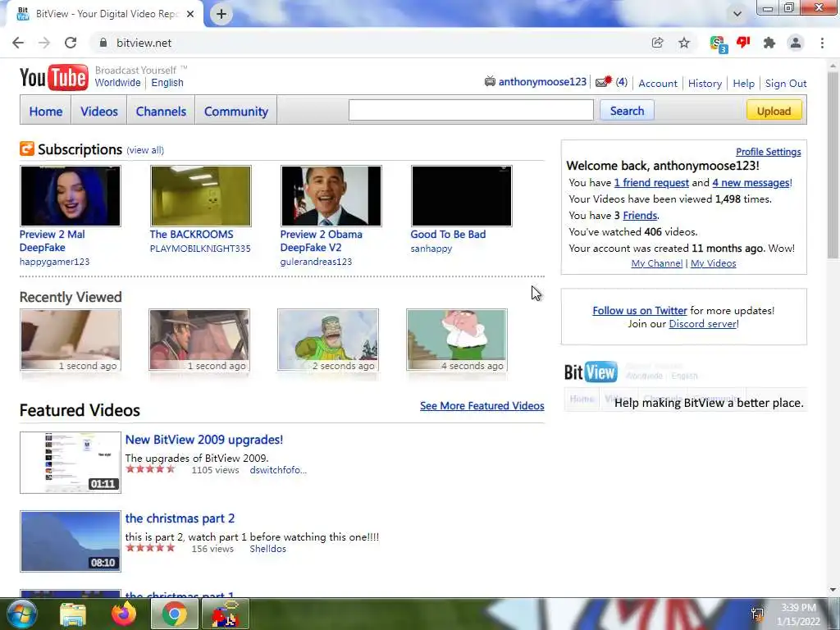Open the Videos tab
The height and width of the screenshot is (630, 840).
[99, 111]
